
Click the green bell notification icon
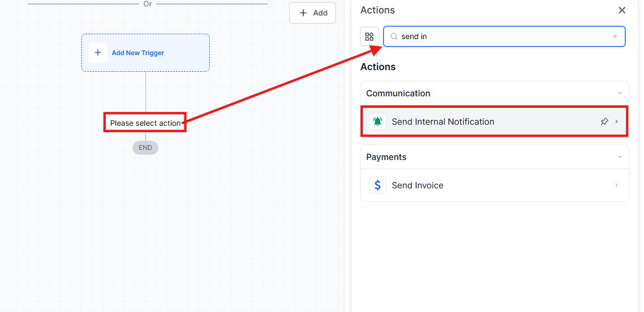tap(378, 121)
